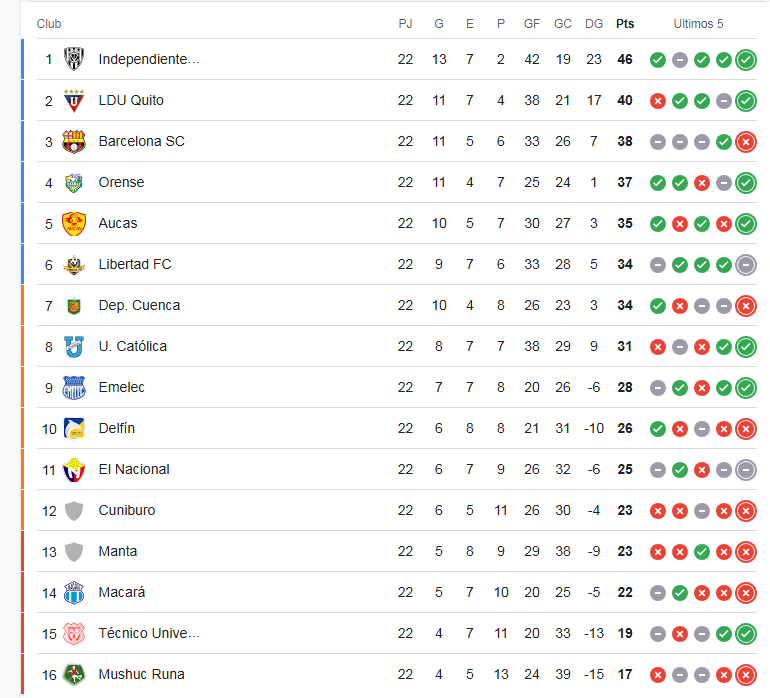Click the Independiente club crest icon

(74, 59)
